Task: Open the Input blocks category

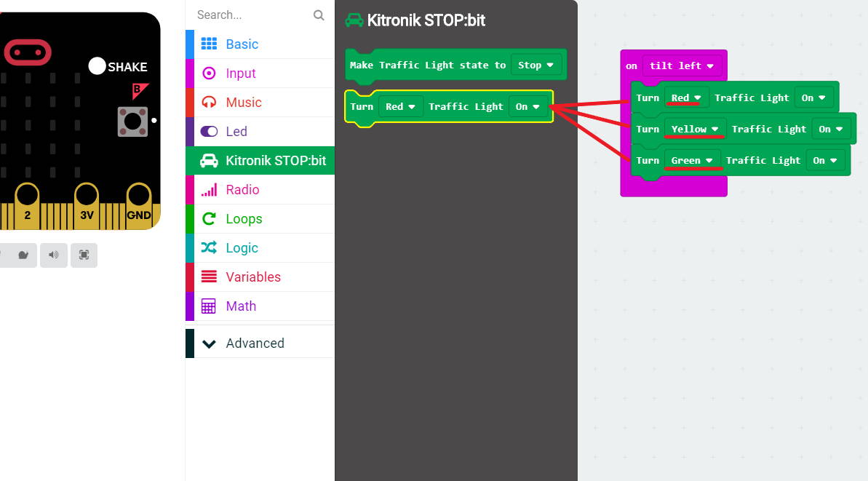Action: (260, 73)
